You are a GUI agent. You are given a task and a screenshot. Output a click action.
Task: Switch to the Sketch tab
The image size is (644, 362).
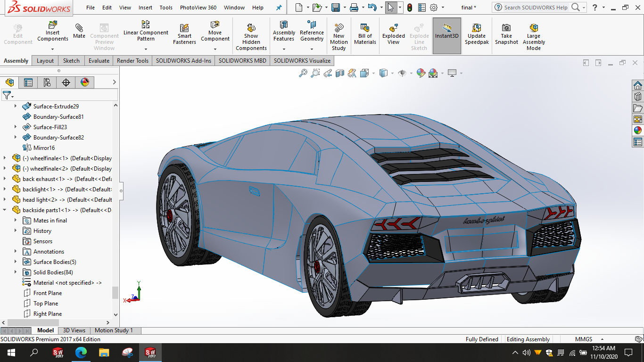click(x=71, y=61)
